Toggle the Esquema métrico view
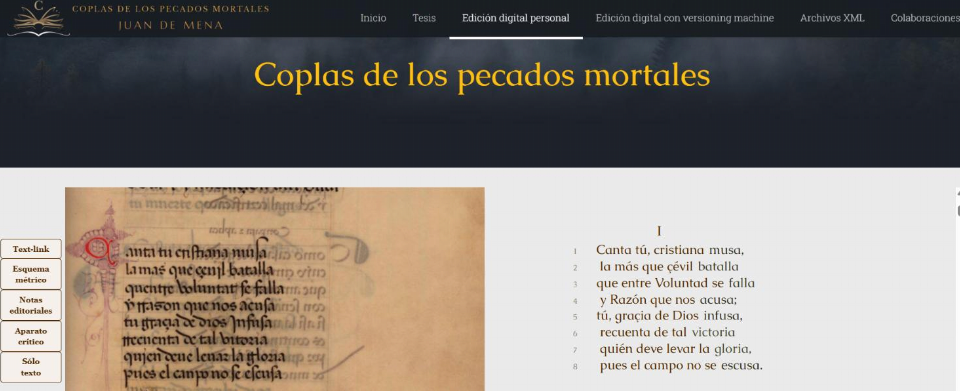This screenshot has height=391, width=960. [x=31, y=274]
